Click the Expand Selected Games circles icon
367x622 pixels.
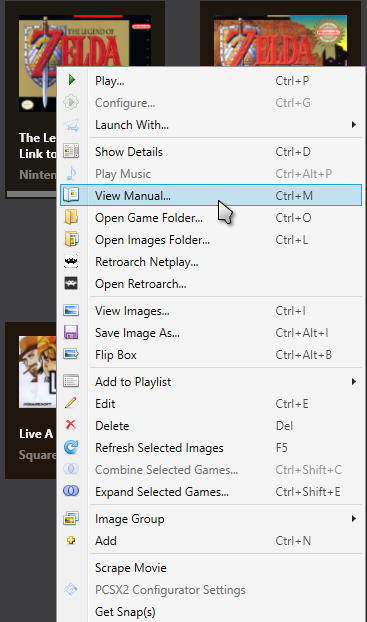pyautogui.click(x=71, y=491)
